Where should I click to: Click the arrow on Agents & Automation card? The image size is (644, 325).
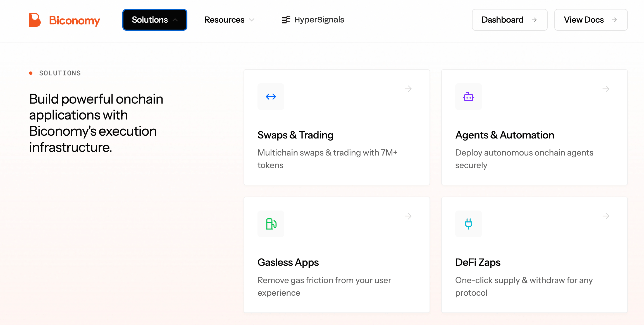(606, 89)
